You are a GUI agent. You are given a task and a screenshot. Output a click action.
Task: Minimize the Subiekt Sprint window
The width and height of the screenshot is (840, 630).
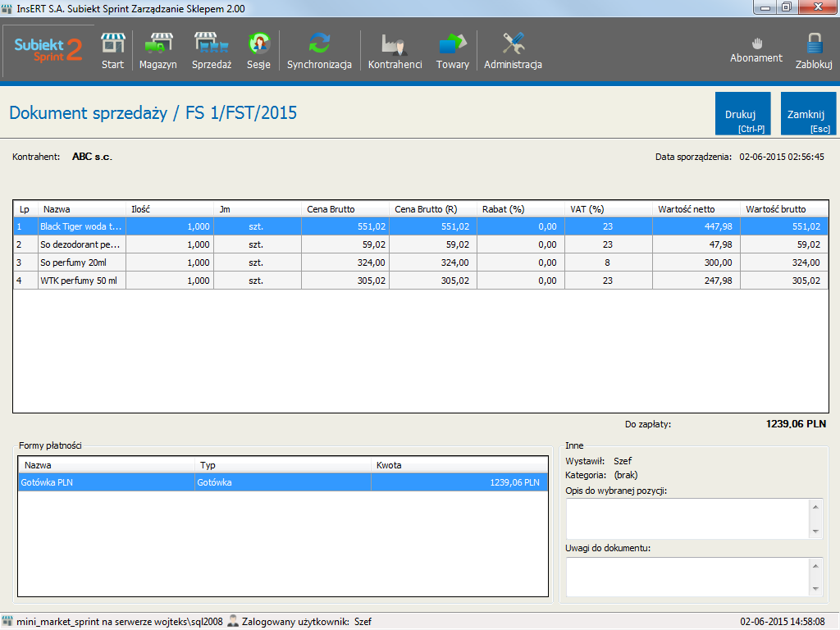pyautogui.click(x=765, y=7)
